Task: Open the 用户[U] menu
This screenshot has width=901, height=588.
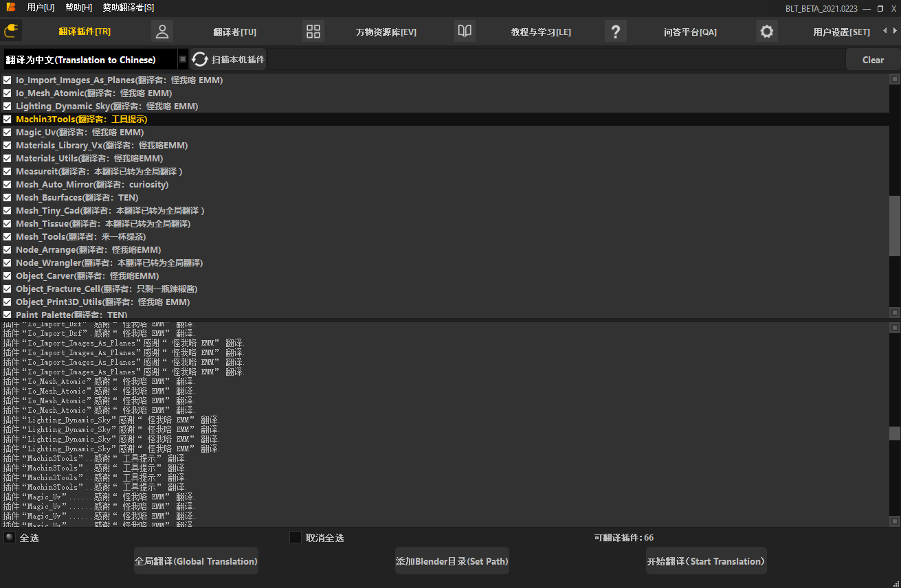Action: [41, 8]
